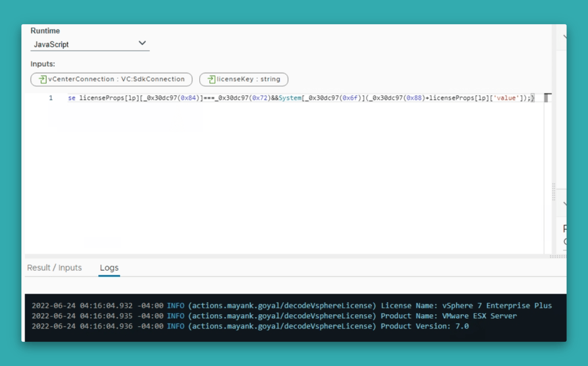Image resolution: width=588 pixels, height=366 pixels.
Task: Click line number 1 in code editor gutter
Action: click(51, 98)
